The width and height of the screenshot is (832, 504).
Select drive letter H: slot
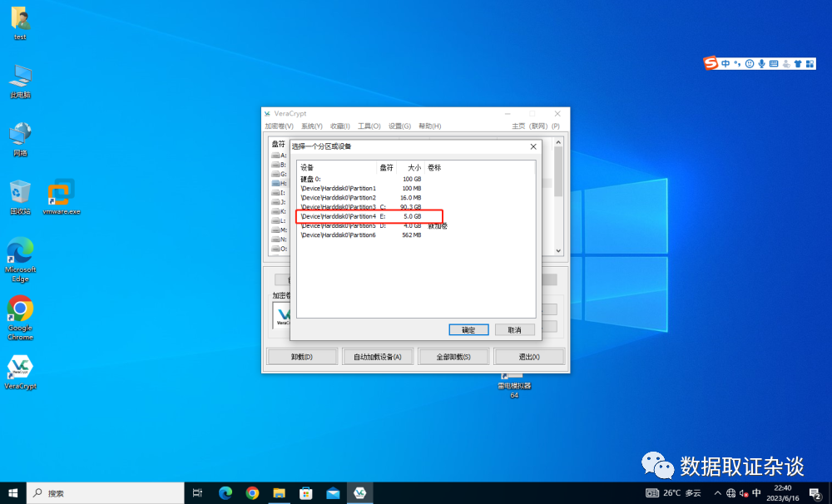(x=280, y=183)
